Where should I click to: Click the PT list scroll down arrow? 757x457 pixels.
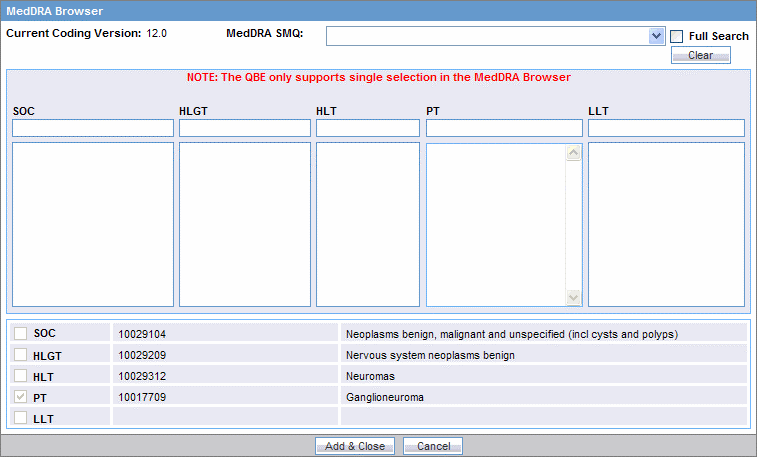tap(573, 297)
